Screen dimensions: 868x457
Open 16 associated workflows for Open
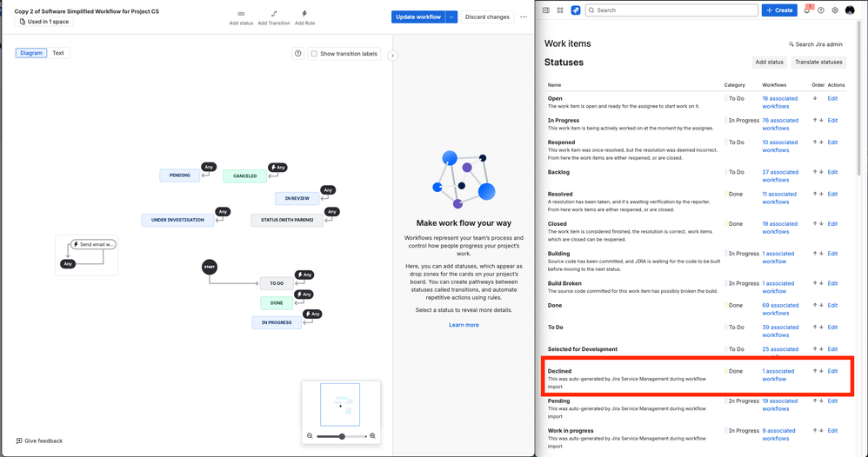click(780, 103)
